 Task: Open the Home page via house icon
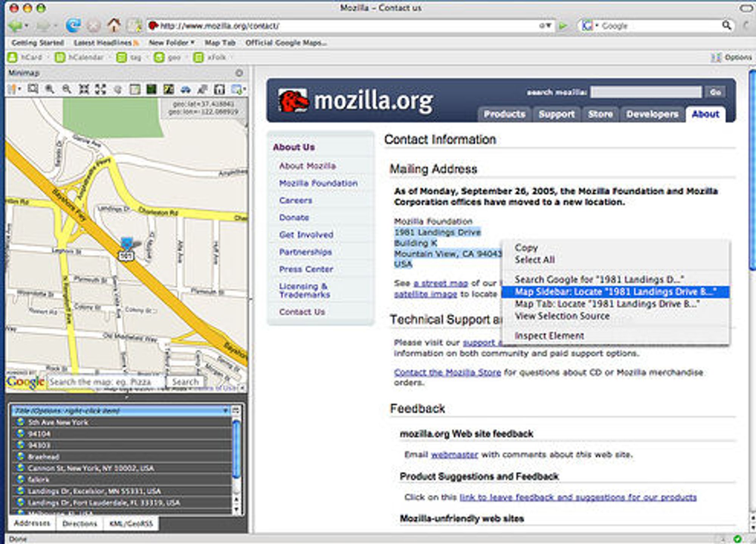[114, 25]
